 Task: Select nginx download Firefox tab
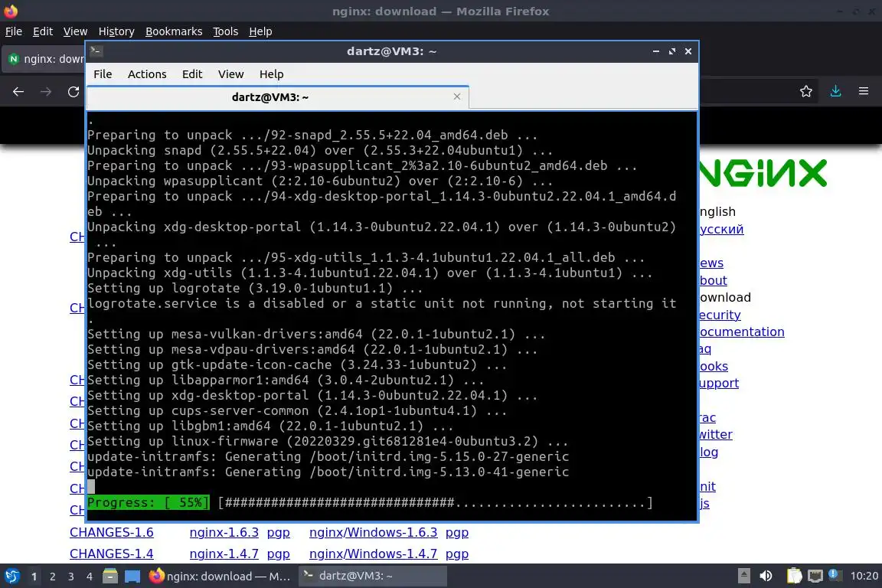tap(45, 59)
